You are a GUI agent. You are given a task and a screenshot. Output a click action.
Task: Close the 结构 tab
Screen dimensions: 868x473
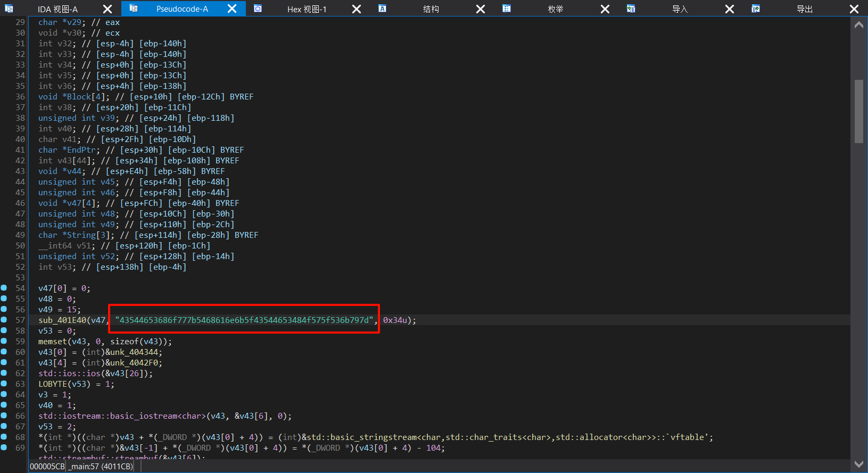481,9
